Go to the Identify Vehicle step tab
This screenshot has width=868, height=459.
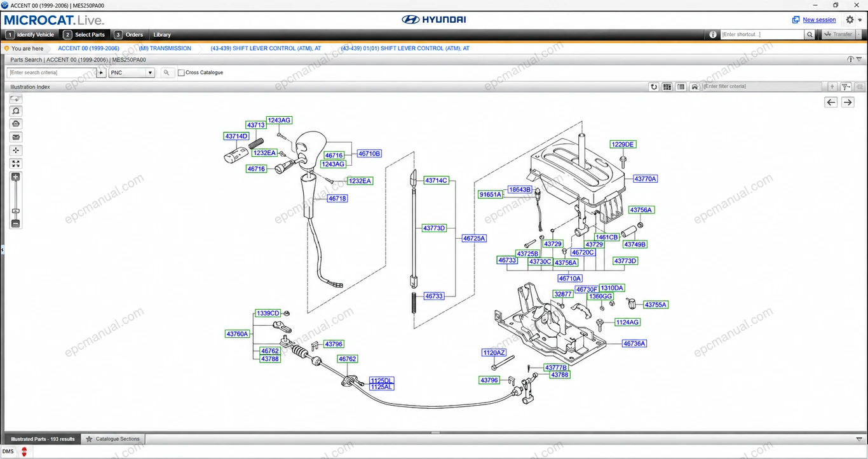coord(31,35)
